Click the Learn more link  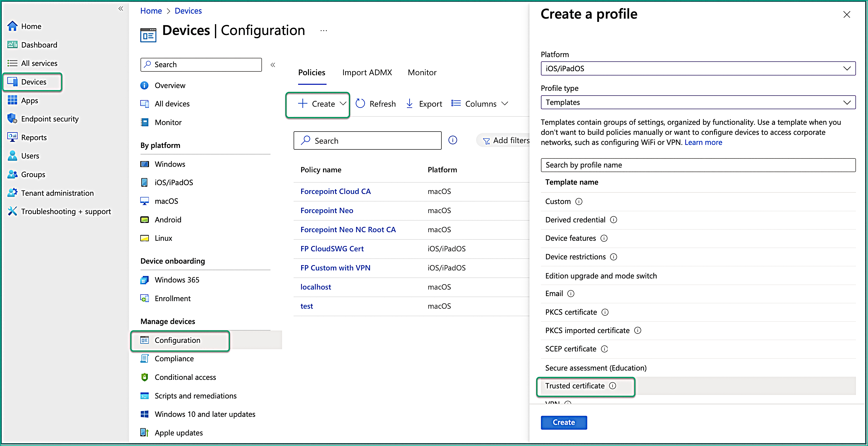click(x=703, y=142)
